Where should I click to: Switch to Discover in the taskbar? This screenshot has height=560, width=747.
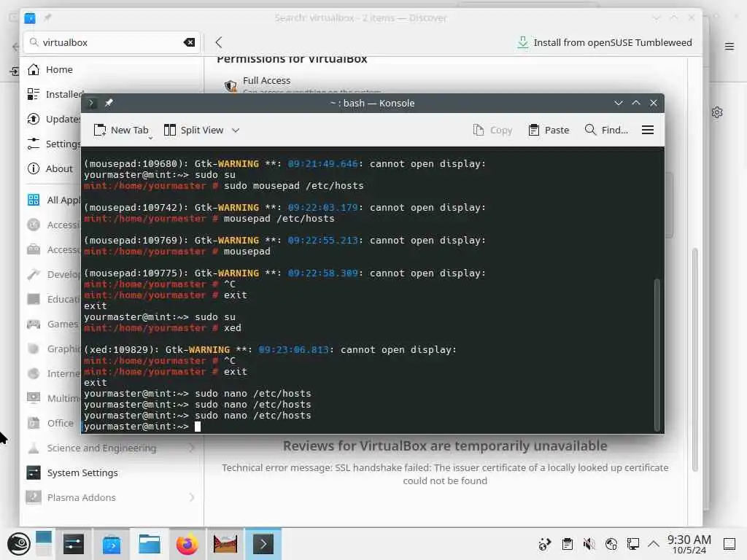click(112, 544)
